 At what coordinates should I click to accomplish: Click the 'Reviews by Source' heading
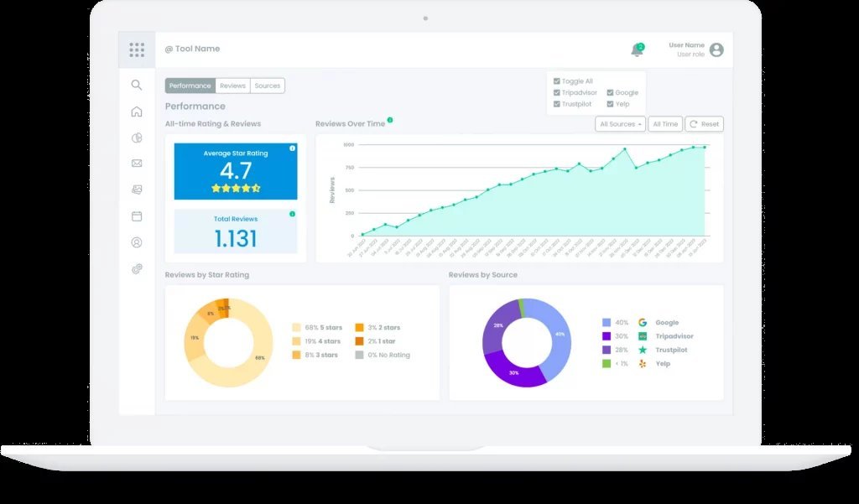pos(482,275)
